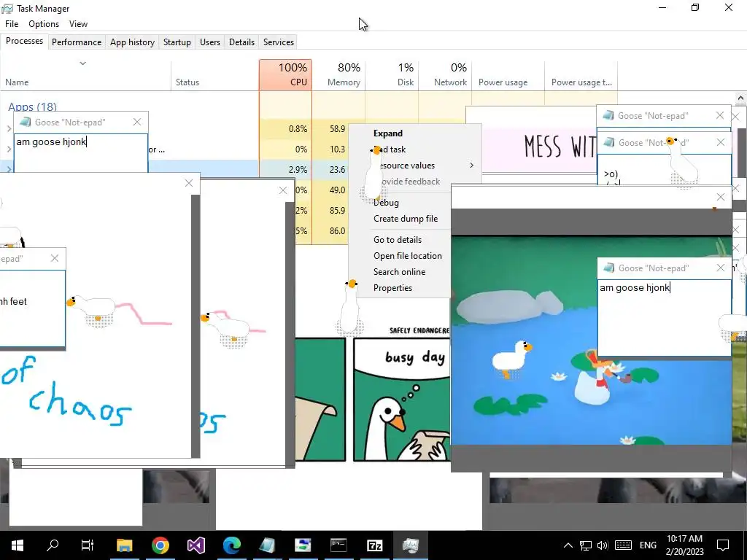747x560 pixels.
Task: Open Visual Studio from the taskbar
Action: click(196, 545)
